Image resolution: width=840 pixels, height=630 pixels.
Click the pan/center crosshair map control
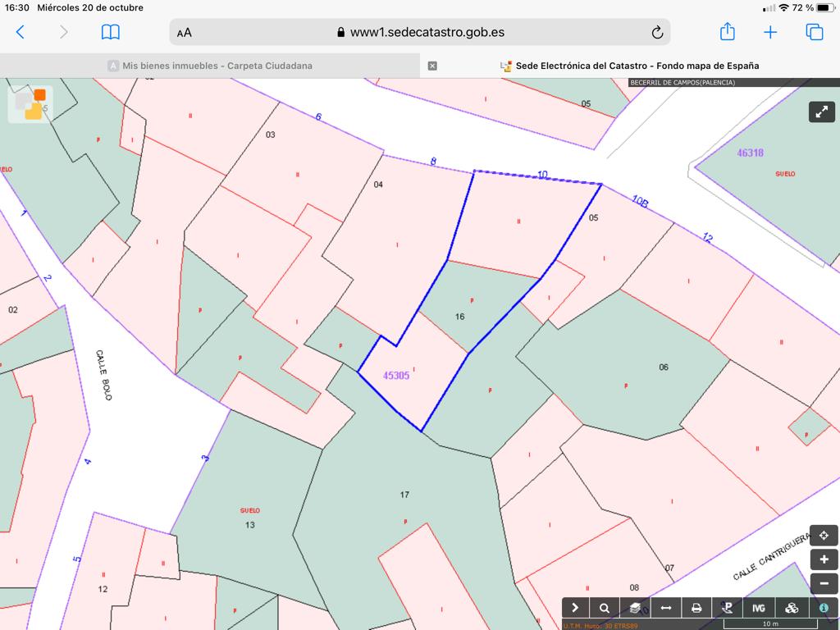(824, 536)
